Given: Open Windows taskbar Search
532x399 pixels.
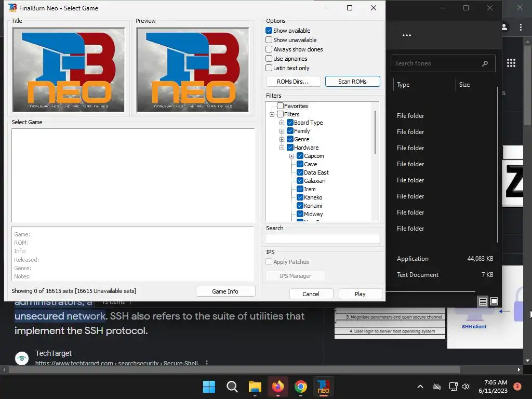Looking at the screenshot, I should pos(232,387).
